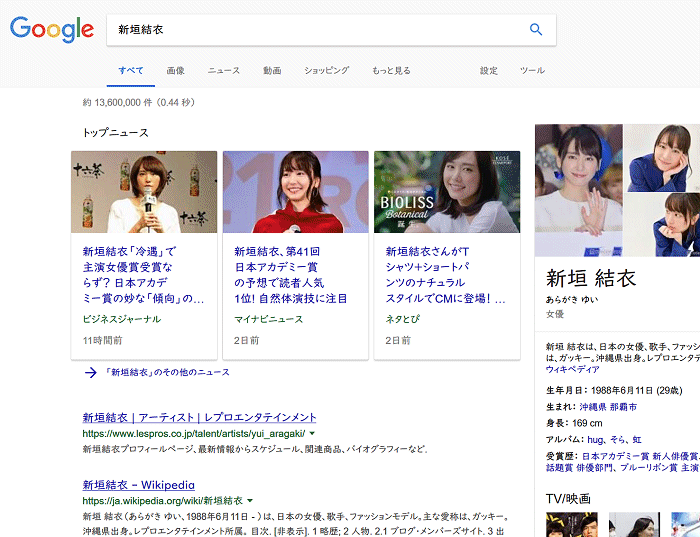Open the レプロエンタテインメント artist result

pos(199,417)
